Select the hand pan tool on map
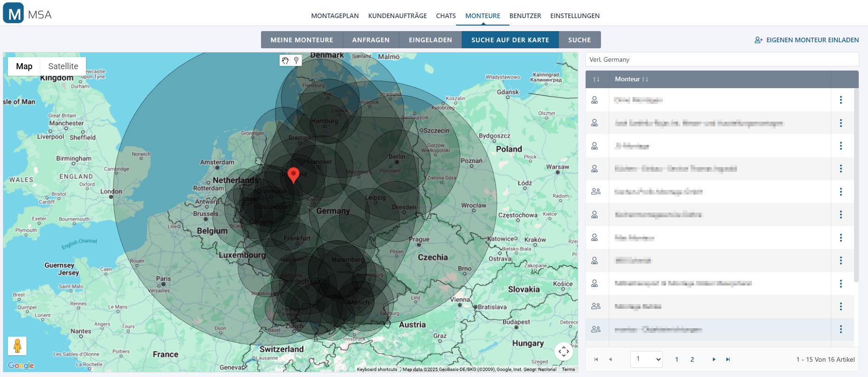The image size is (868, 377). [285, 60]
